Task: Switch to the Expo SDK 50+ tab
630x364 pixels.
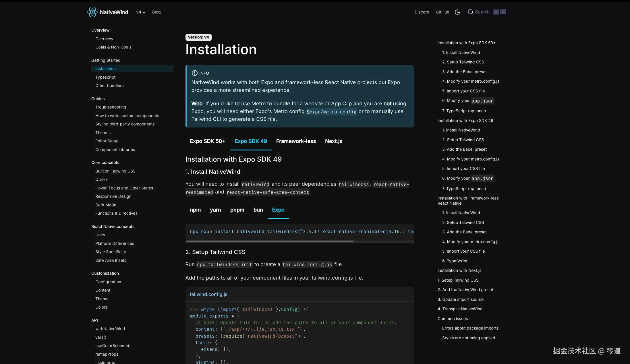Action: pyautogui.click(x=207, y=141)
